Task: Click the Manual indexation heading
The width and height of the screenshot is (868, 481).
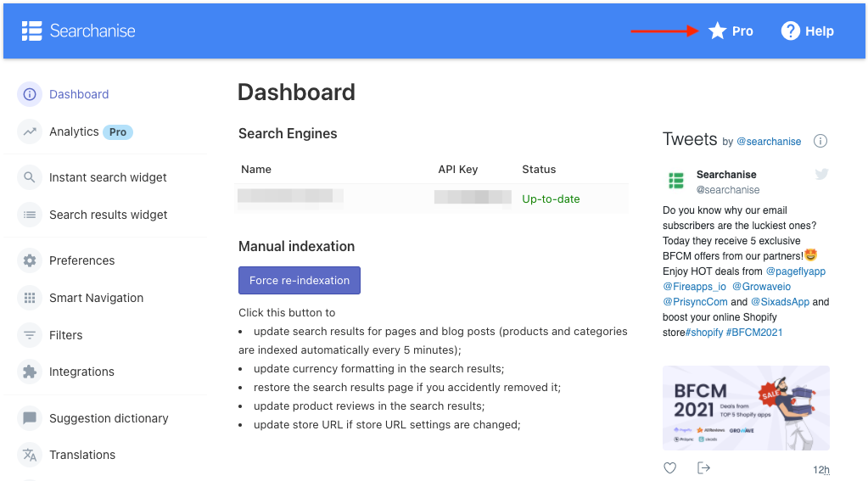Action: [x=297, y=246]
